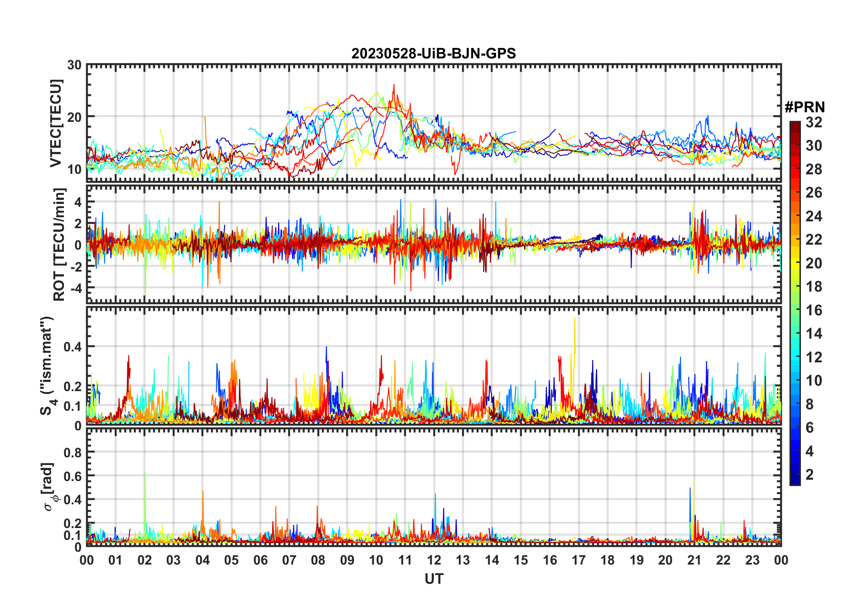Click UT axis tick label "13"

tap(463, 560)
